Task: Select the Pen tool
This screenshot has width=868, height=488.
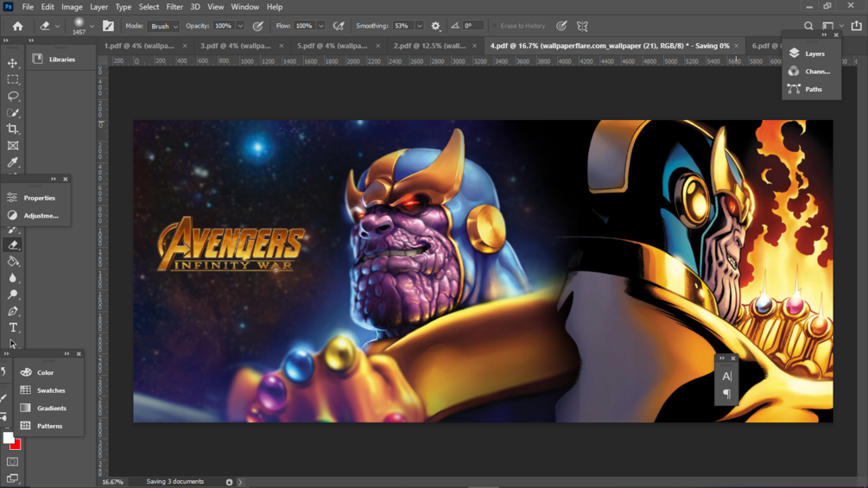Action: (13, 311)
